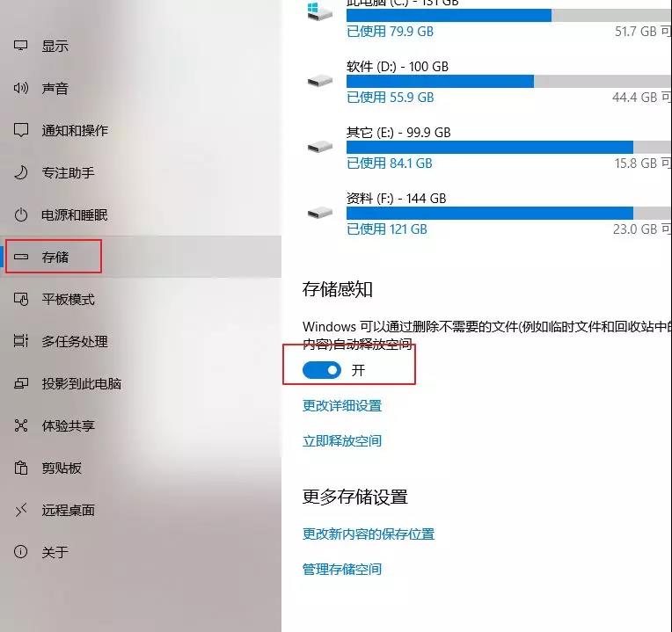672x632 pixels.
Task: Turn off the 存储感知 toggle switch
Action: 321,370
